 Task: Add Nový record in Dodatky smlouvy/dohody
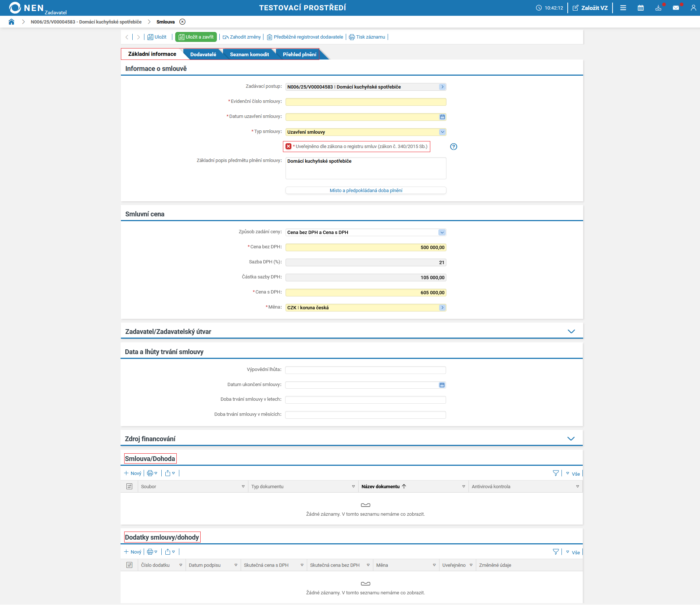(133, 552)
